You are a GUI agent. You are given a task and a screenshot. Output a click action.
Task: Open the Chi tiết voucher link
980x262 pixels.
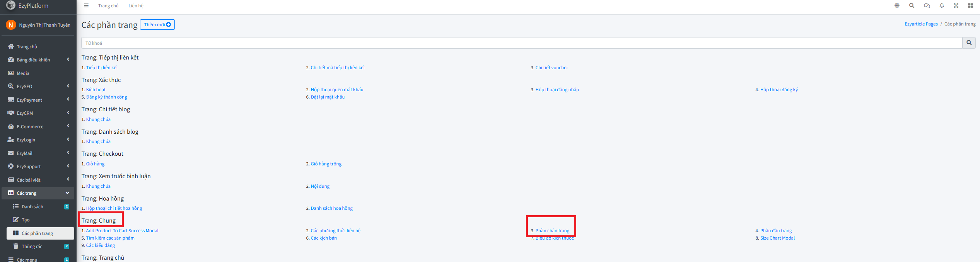tap(551, 68)
